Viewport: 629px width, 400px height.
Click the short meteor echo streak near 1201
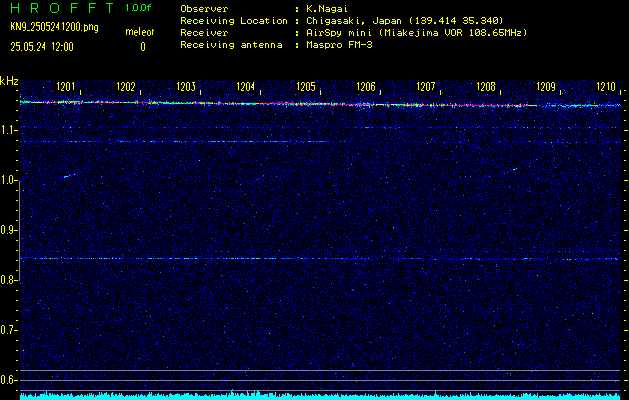(x=69, y=175)
